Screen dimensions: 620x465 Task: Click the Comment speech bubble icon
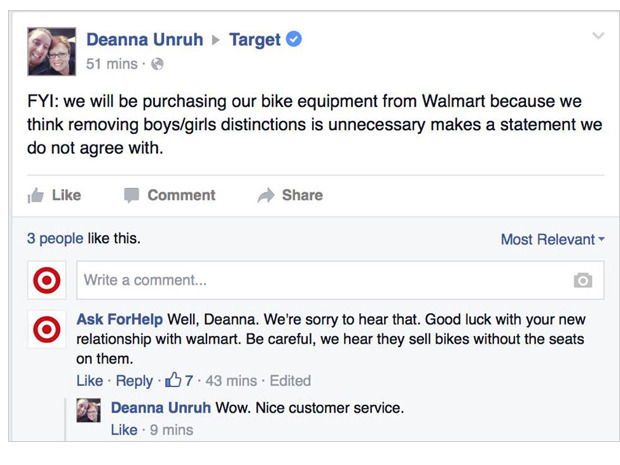pyautogui.click(x=131, y=195)
